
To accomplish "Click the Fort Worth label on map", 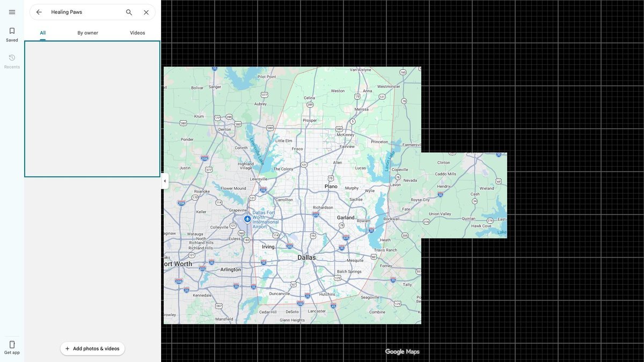I will 178,264.
